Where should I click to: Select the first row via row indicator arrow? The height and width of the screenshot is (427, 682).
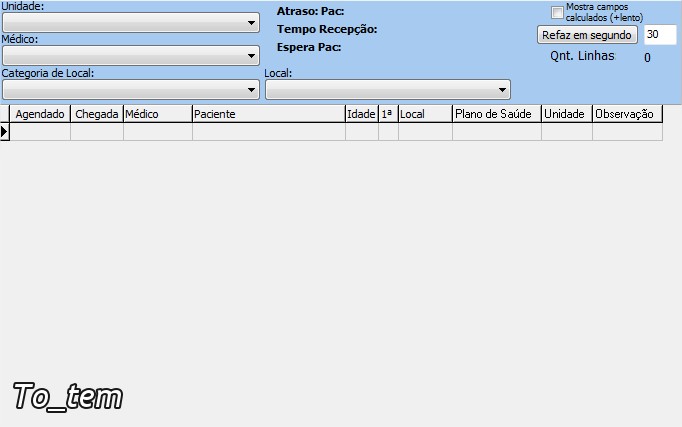click(x=5, y=132)
